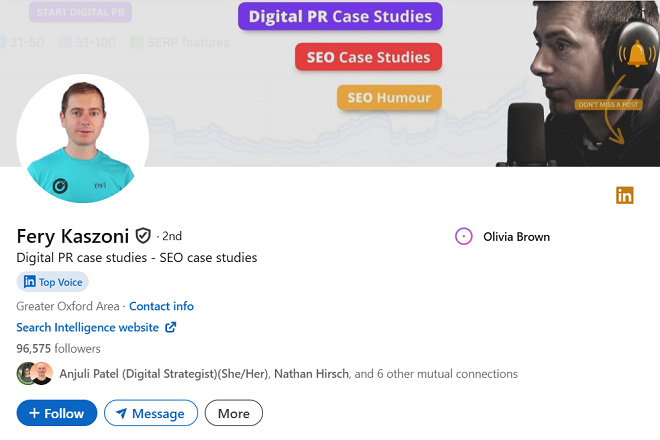Click the external link icon beside website
Viewport: 660px width, 440px height.
tap(171, 327)
